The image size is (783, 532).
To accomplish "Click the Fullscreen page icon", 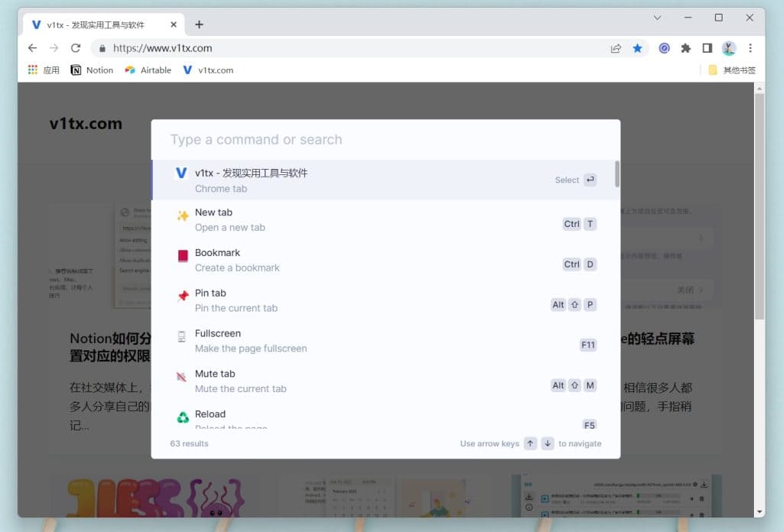I will (x=182, y=336).
